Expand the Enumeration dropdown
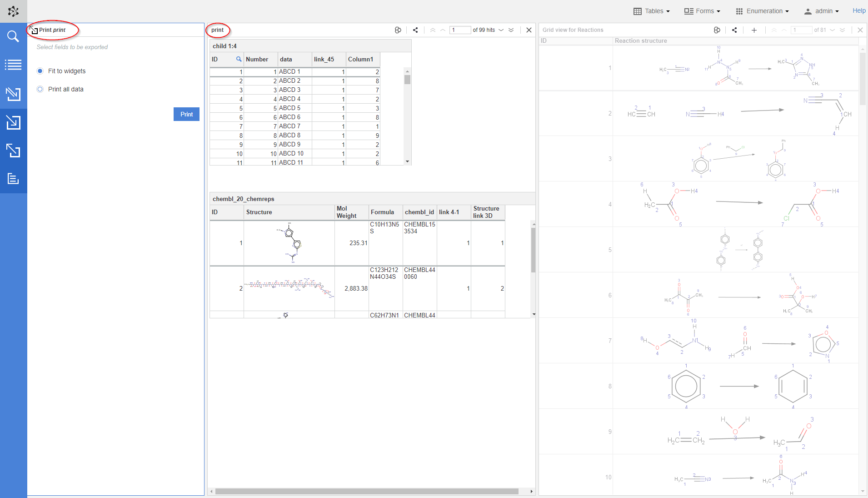 coord(762,11)
